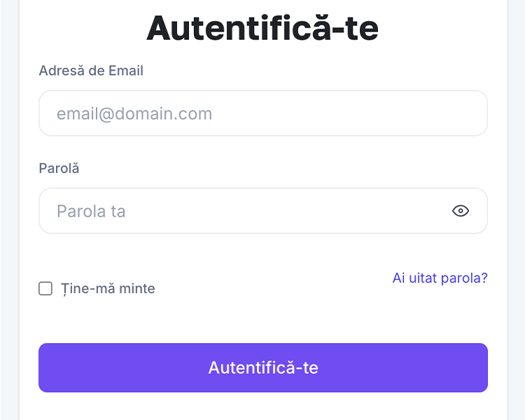Click the "email@domain.com" placeholder text
Viewport: 525px width, 420px height.
coord(134,113)
